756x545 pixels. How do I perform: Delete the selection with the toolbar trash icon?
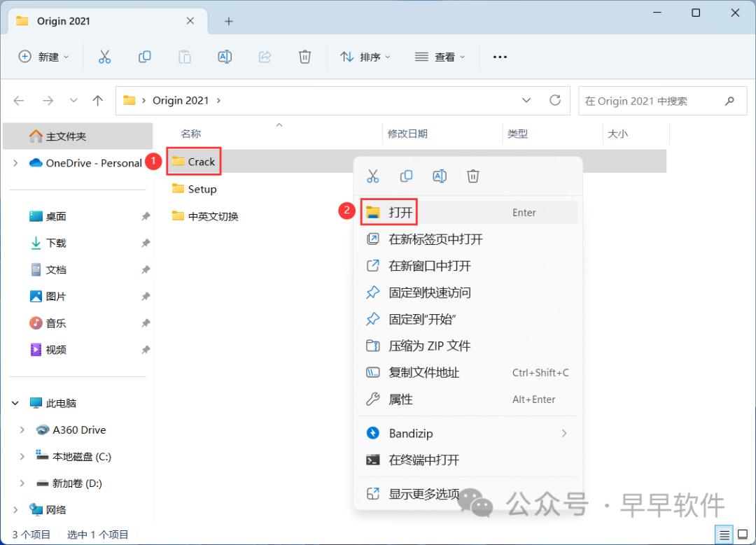click(304, 57)
